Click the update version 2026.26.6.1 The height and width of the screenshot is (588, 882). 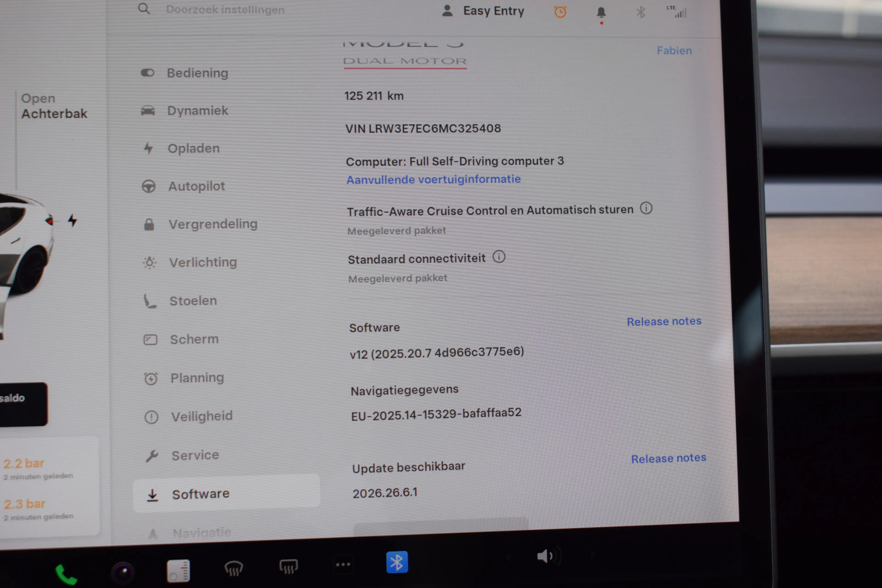[x=385, y=493]
